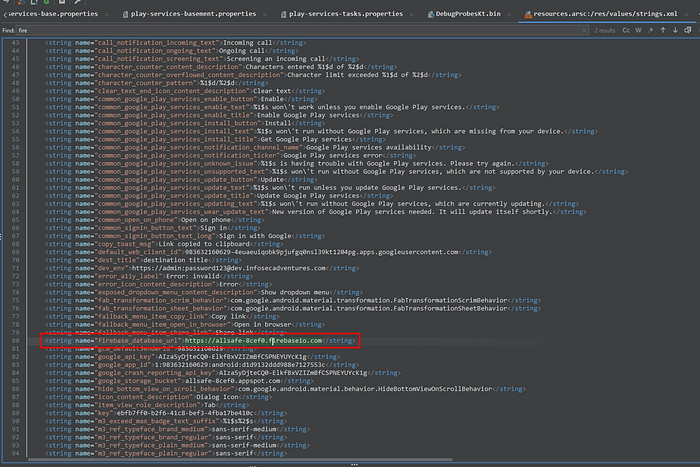Click FabTransformationScrimBehavior class value
700x467 pixels.
369,300
